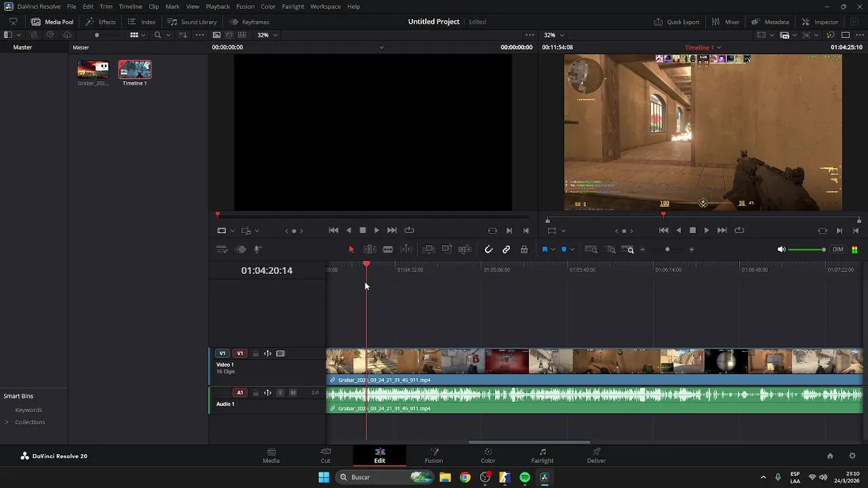Open Spotify from the taskbar
The height and width of the screenshot is (488, 868).
point(525,477)
